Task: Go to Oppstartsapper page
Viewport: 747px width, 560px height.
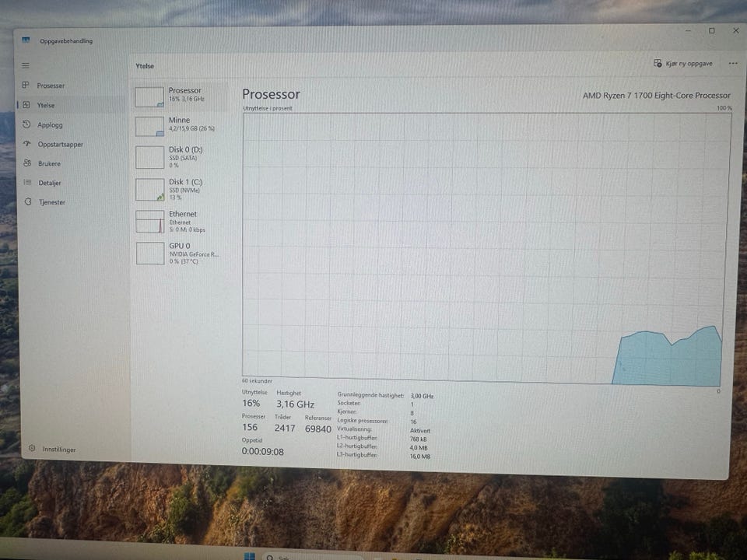Action: [x=72, y=145]
